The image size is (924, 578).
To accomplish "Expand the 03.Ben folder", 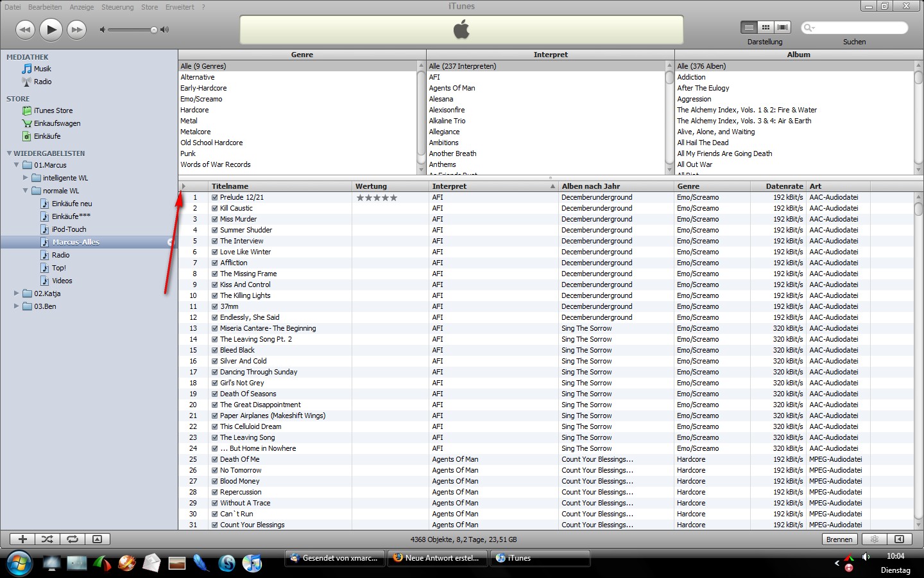I will [17, 306].
